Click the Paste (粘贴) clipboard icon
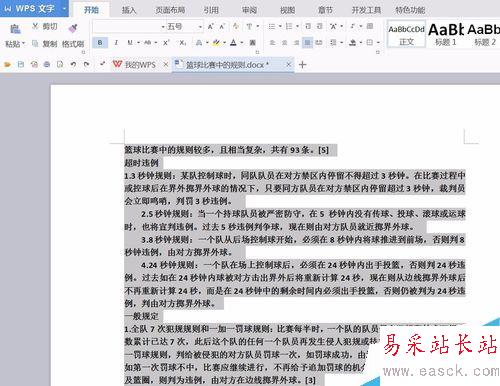 (x=15, y=29)
